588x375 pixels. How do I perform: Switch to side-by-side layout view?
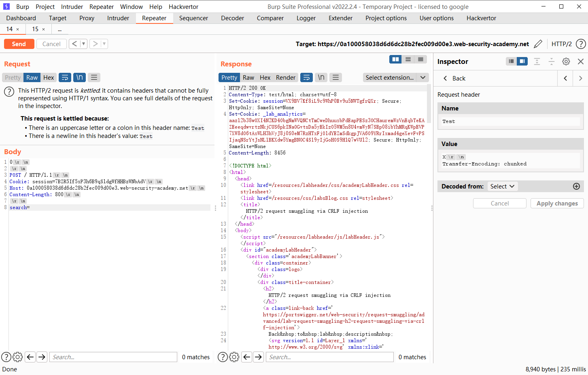tap(395, 59)
